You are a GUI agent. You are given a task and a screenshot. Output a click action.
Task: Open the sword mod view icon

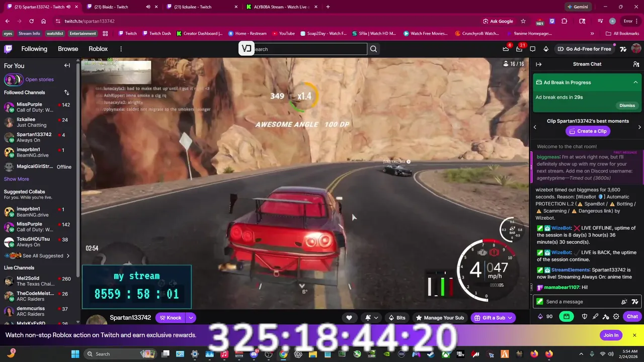[x=595, y=316]
